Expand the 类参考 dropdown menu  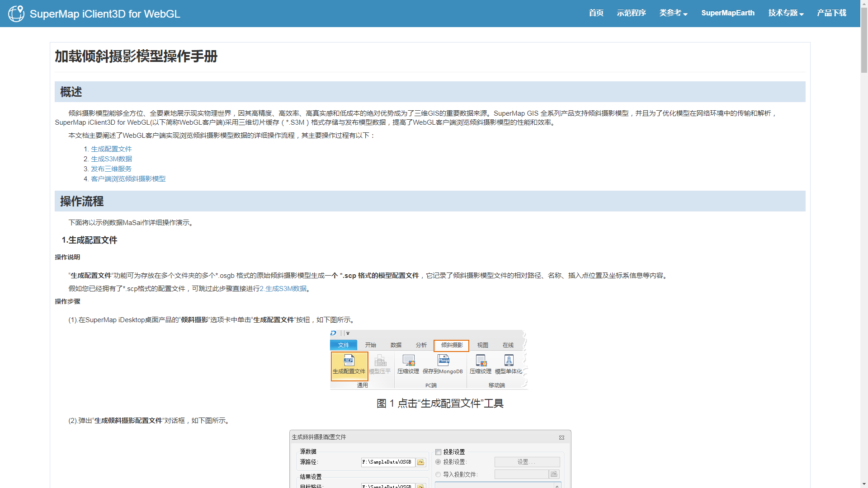pos(673,13)
